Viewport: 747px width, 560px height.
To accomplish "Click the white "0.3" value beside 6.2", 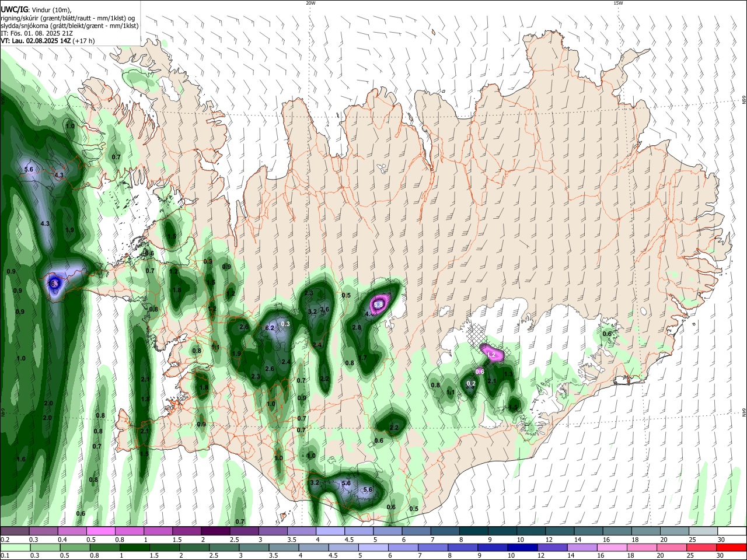I will click(x=285, y=324).
